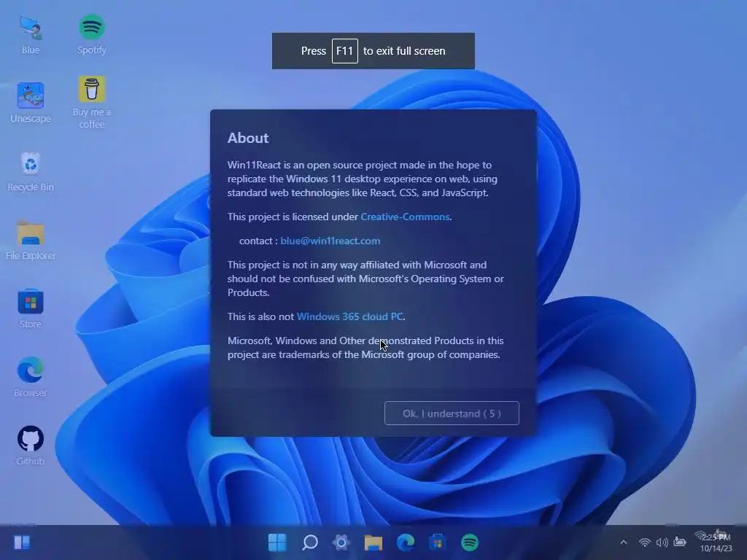Open the Start menu

click(277, 542)
